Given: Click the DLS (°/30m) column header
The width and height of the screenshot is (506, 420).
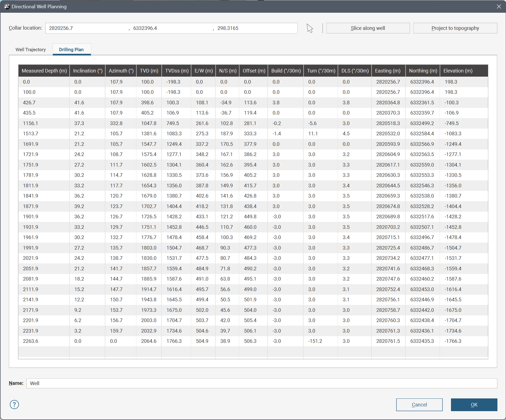Looking at the screenshot, I should point(355,71).
